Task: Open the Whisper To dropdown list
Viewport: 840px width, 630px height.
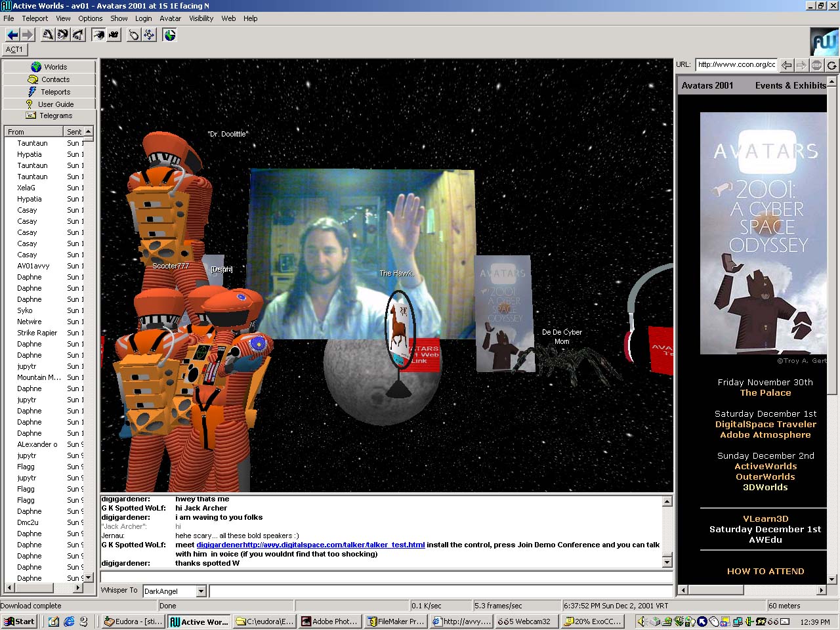Action: pos(201,591)
